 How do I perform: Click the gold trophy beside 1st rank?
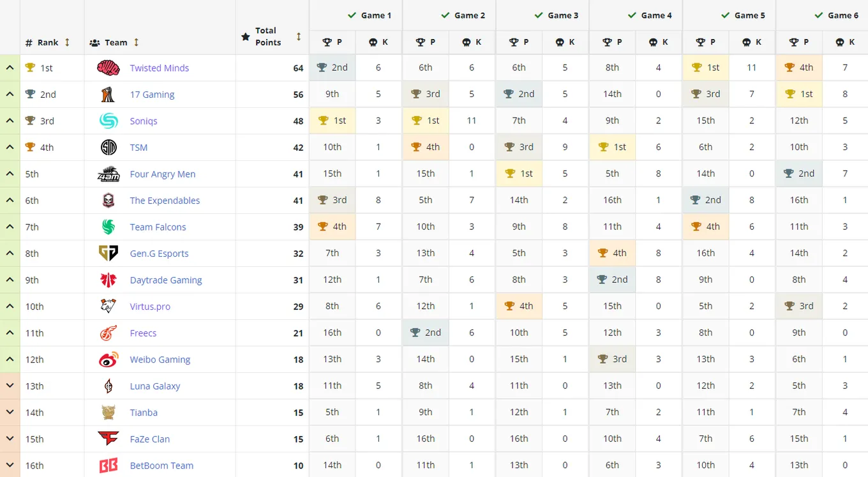(30, 68)
